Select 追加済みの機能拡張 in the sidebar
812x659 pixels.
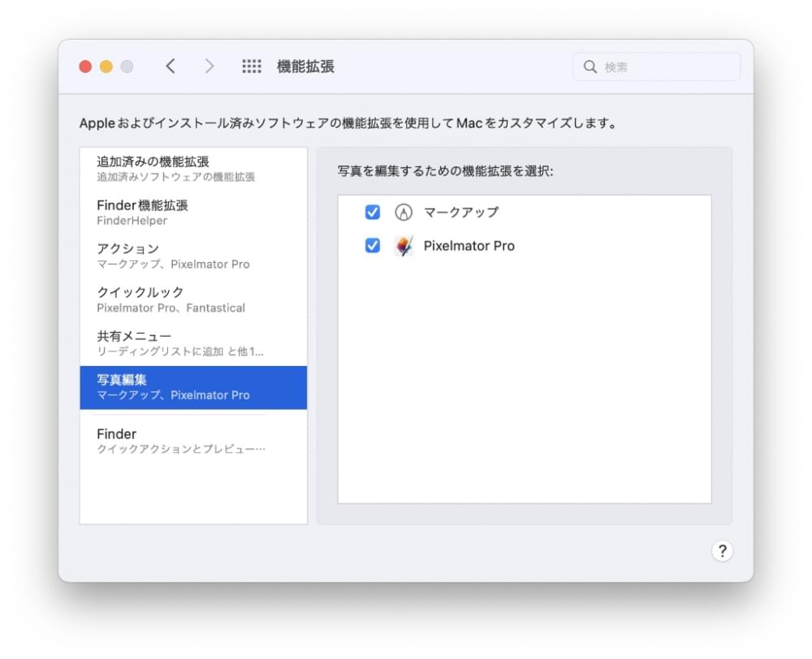click(x=193, y=168)
